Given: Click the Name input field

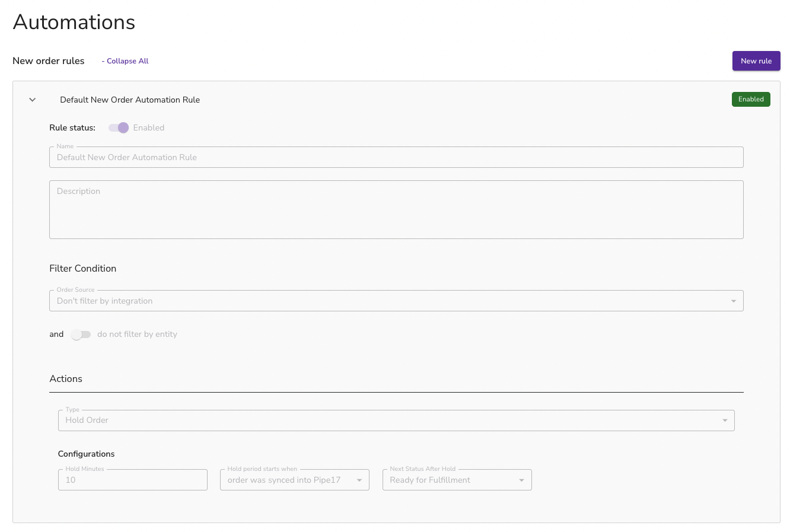Looking at the screenshot, I should [396, 157].
